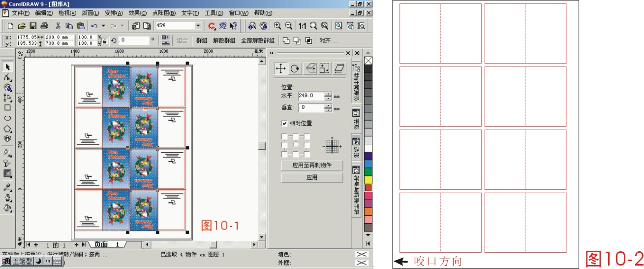Screen dimensions: 644x269
Task: Click the 水平 position spinner arrows
Action: click(x=328, y=96)
